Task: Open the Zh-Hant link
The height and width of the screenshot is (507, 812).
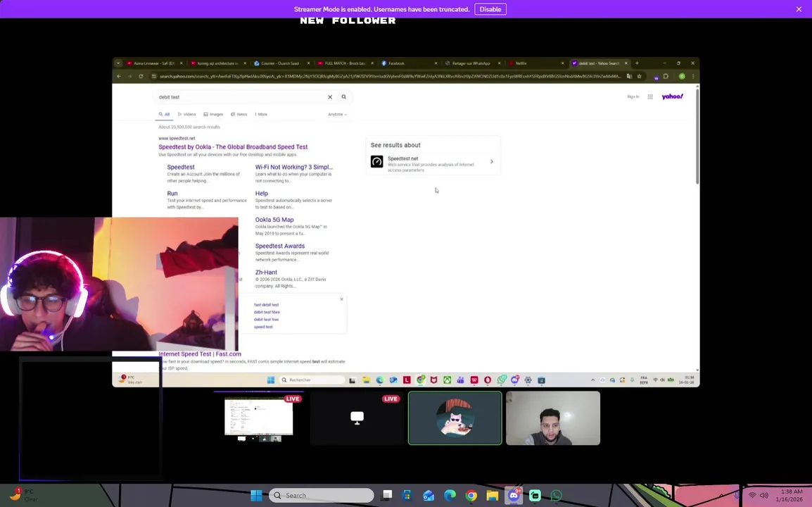Action: [266, 273]
